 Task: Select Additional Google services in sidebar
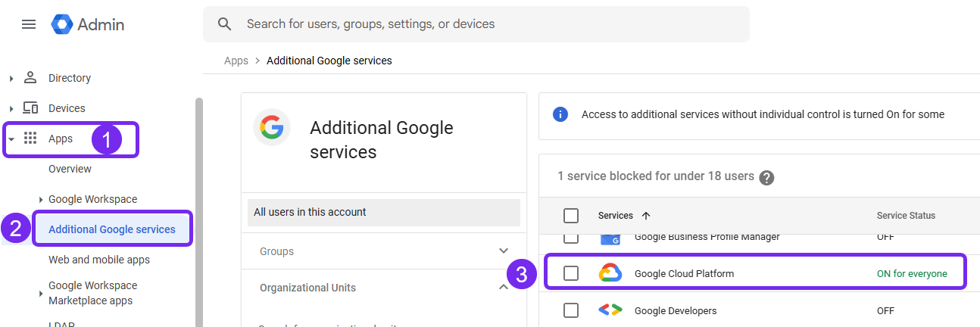pyautogui.click(x=112, y=229)
